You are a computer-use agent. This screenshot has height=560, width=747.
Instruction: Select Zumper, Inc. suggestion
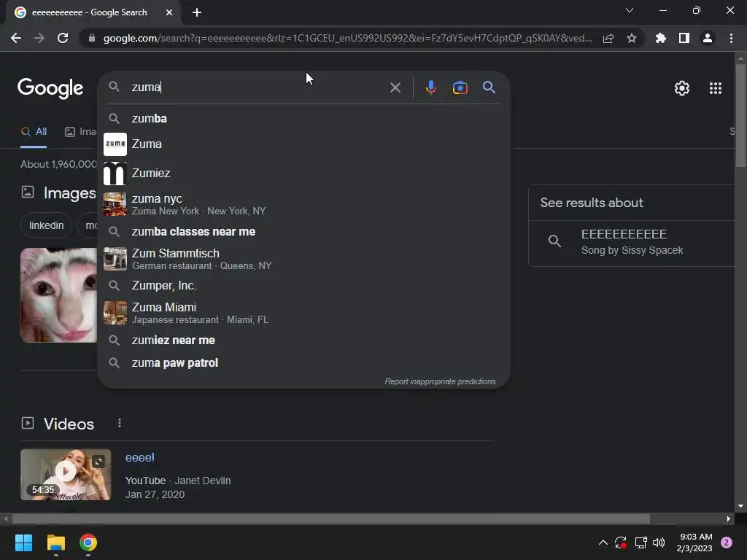pyautogui.click(x=303, y=285)
